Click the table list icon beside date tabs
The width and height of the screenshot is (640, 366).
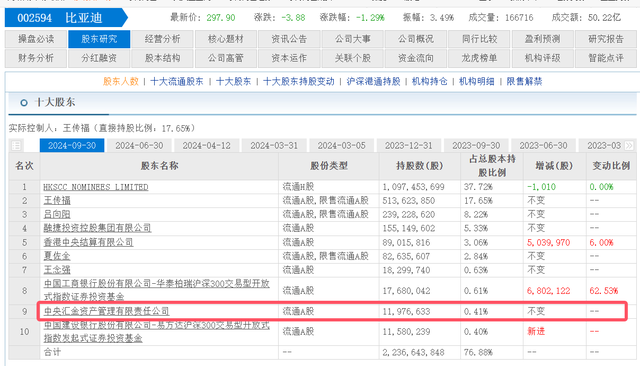(16, 145)
